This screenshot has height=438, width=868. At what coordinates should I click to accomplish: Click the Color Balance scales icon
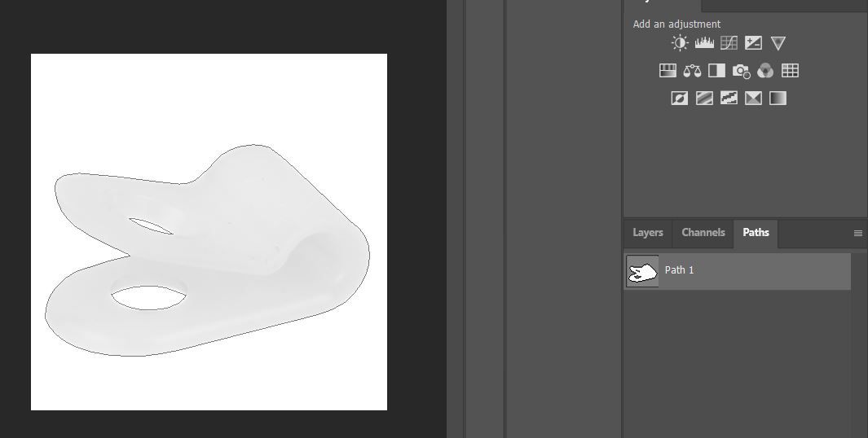pyautogui.click(x=692, y=71)
